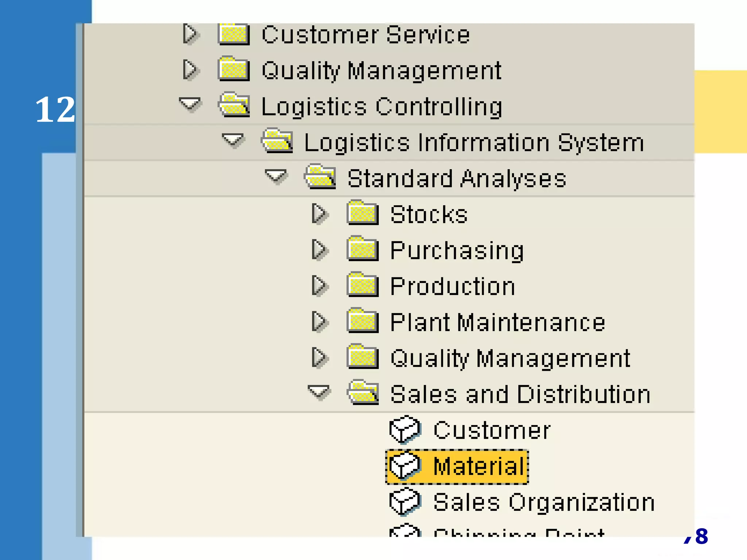Click the Plant Maintenance folder icon
Viewport: 747px width, 560px height.
click(x=363, y=321)
